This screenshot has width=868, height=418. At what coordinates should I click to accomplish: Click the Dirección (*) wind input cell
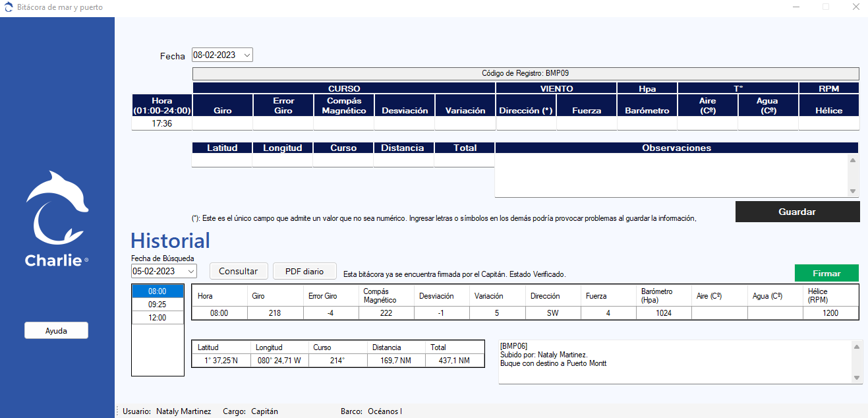click(525, 123)
